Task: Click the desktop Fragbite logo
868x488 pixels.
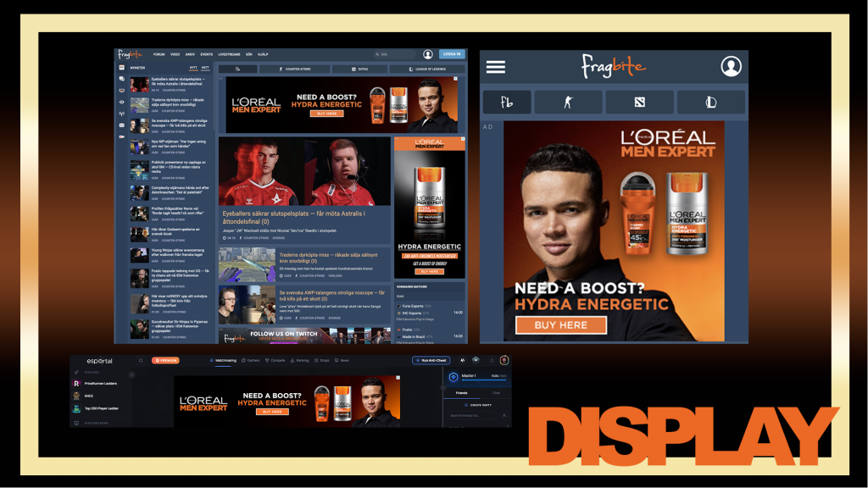Action: click(x=130, y=54)
